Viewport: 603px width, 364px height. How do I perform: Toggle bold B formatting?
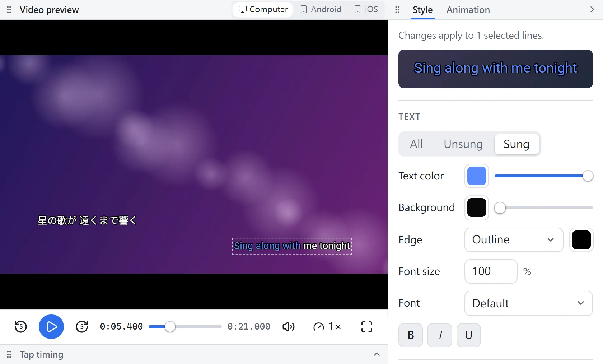tap(411, 335)
